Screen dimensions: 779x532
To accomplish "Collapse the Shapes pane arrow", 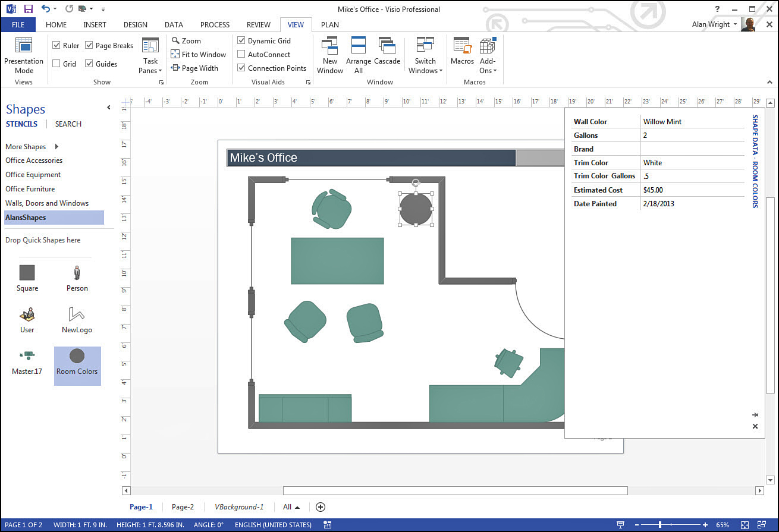I will click(108, 108).
